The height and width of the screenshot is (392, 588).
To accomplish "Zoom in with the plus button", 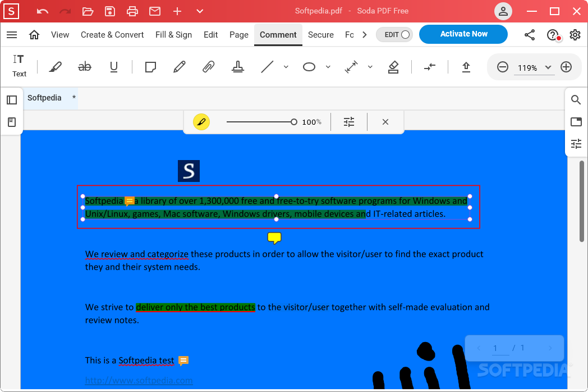I will (x=566, y=67).
